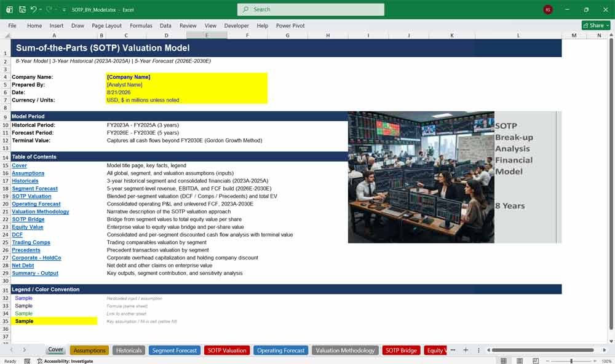Open the Developer ribbon tab
Viewport: 615px width, 364px height.
(x=237, y=25)
